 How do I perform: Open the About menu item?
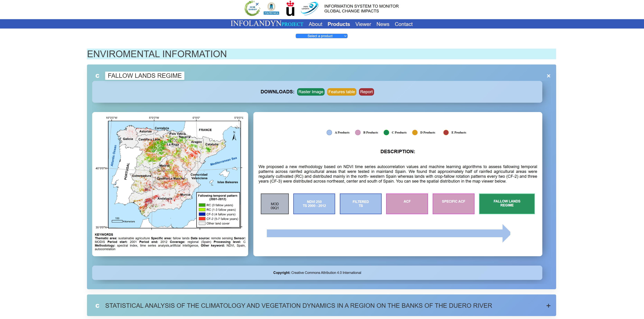pos(315,24)
